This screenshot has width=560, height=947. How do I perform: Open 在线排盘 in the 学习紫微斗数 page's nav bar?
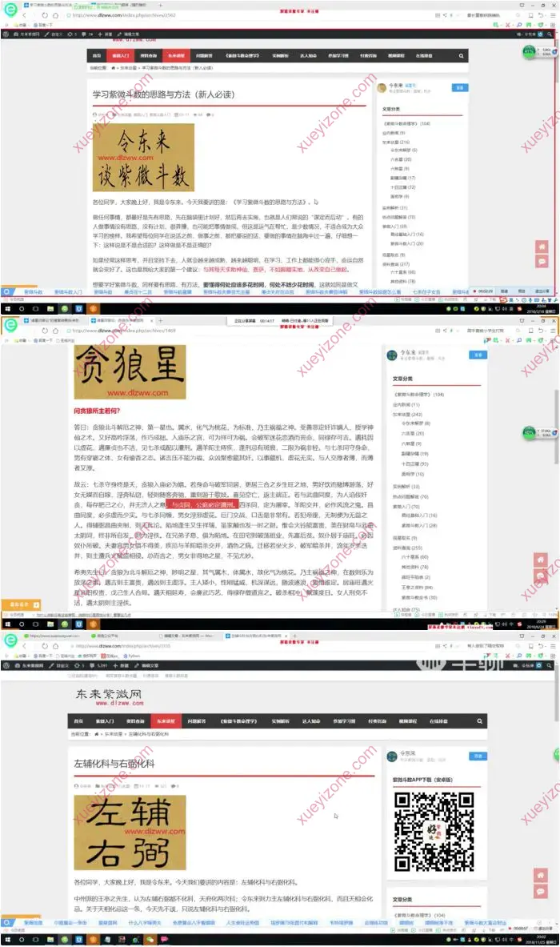[x=424, y=55]
